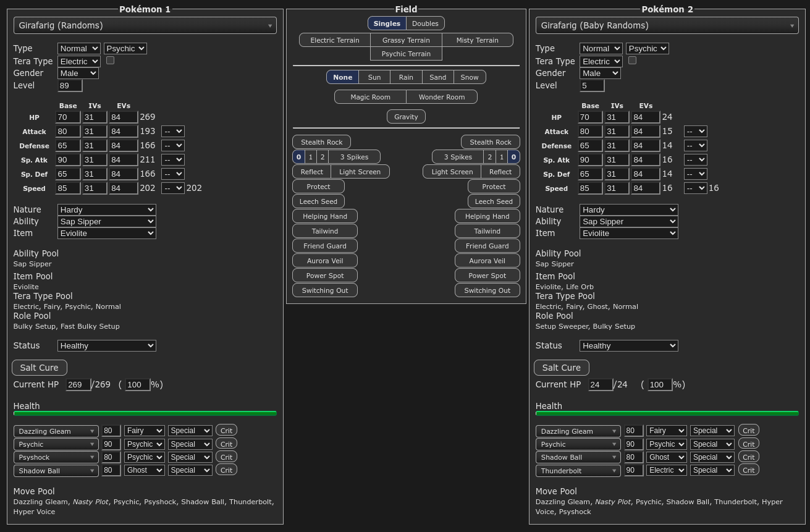
Task: Set weather to None
Action: point(342,77)
